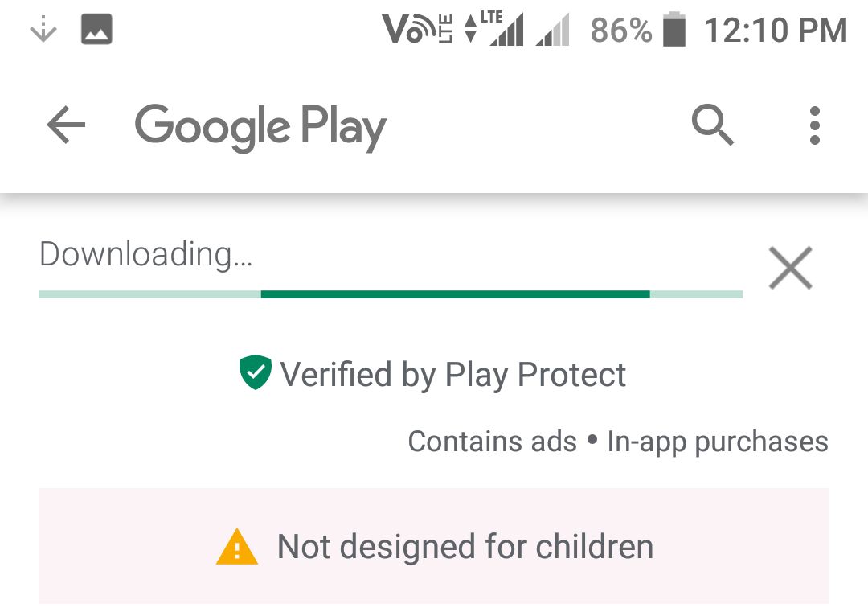Screen dimensions: 868x612
Task: Open search with the magnifier icon
Action: (x=712, y=126)
